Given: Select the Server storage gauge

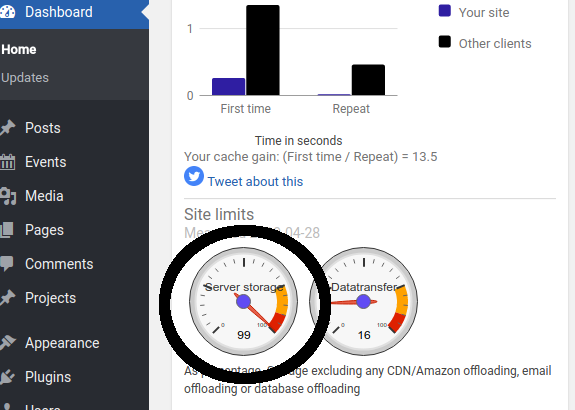Looking at the screenshot, I should tap(243, 301).
